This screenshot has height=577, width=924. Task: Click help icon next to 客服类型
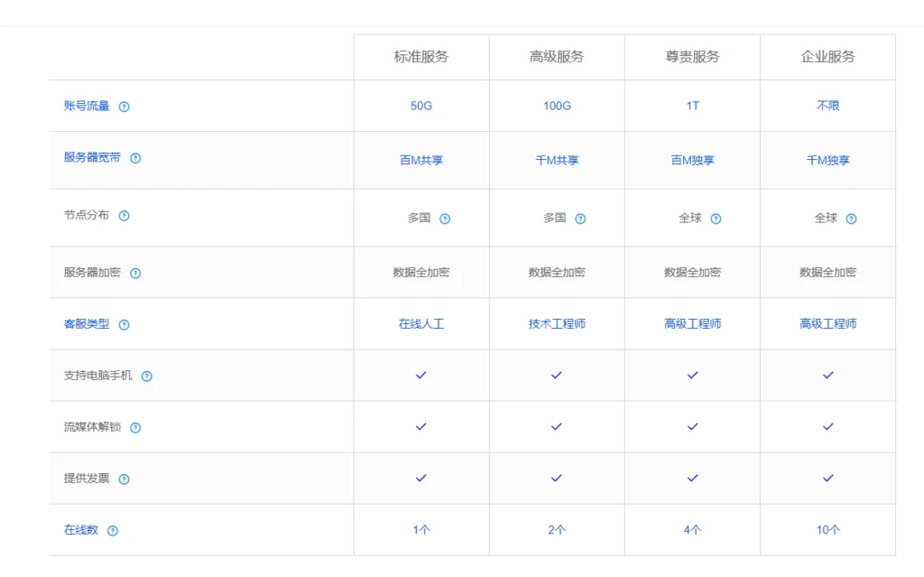tap(125, 325)
